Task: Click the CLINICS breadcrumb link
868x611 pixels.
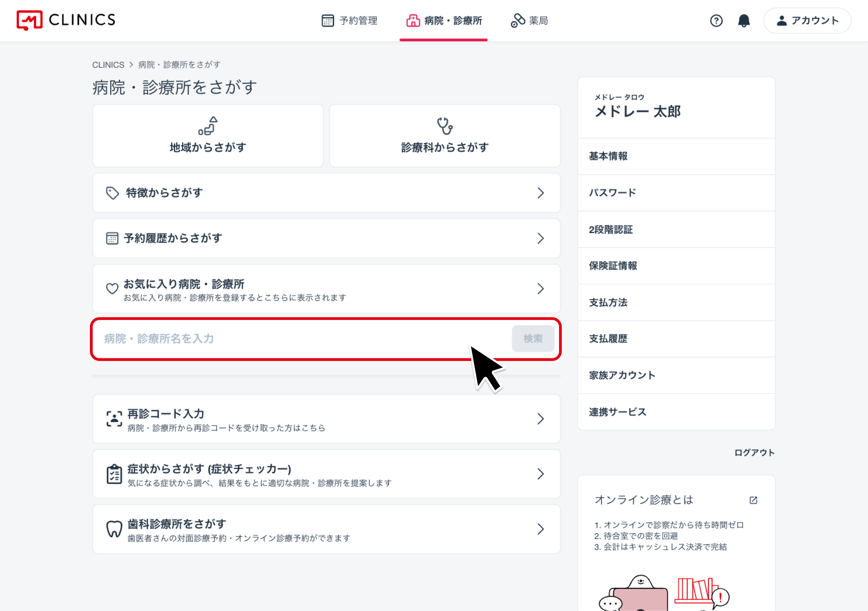Action: [x=108, y=65]
